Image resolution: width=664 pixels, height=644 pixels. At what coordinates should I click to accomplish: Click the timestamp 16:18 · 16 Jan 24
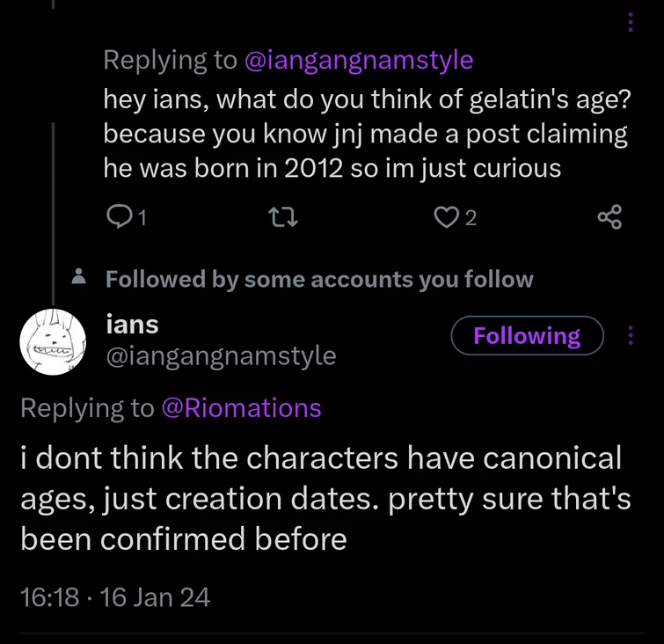click(115, 597)
